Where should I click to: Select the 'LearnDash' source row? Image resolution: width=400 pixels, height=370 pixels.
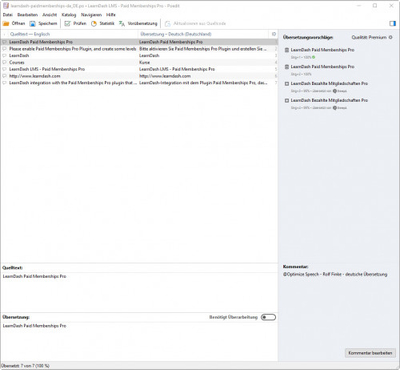19,55
